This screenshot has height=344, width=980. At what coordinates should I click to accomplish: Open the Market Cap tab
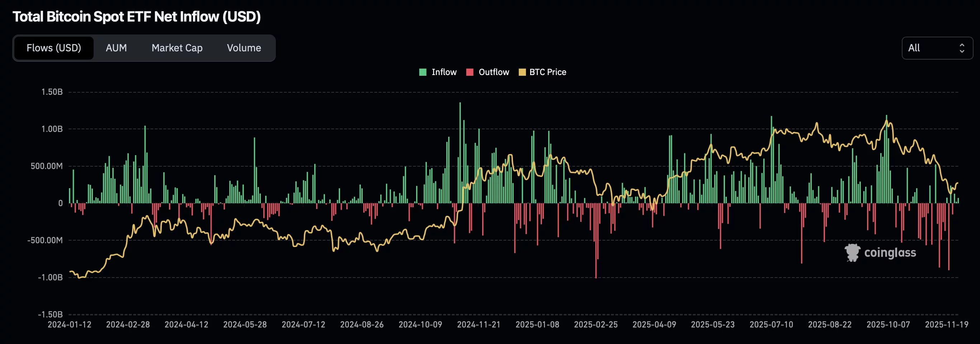(177, 48)
